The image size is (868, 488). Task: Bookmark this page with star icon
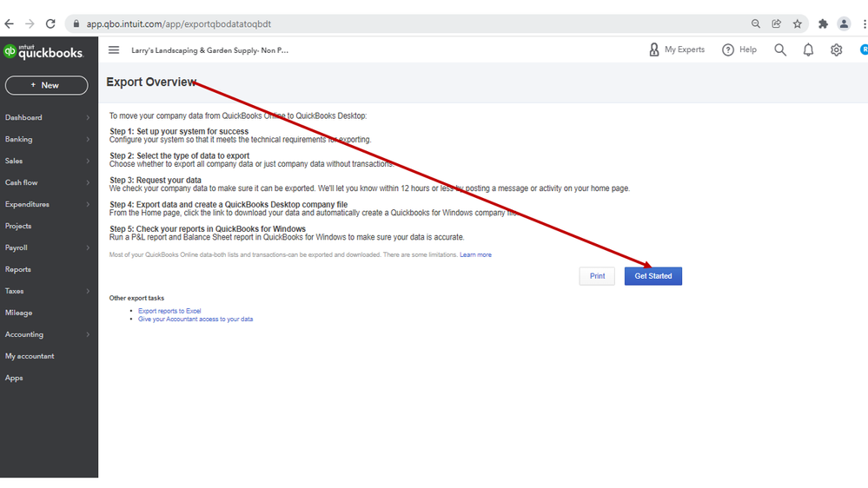[x=797, y=23]
